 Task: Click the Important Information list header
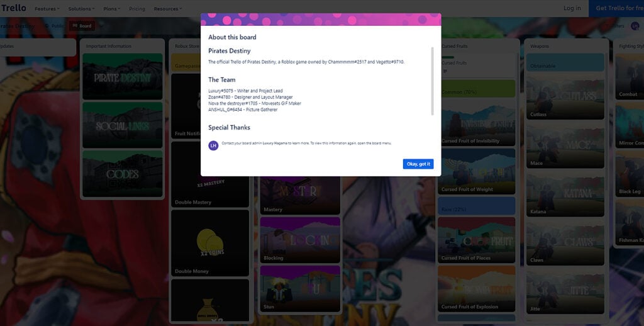point(108,46)
